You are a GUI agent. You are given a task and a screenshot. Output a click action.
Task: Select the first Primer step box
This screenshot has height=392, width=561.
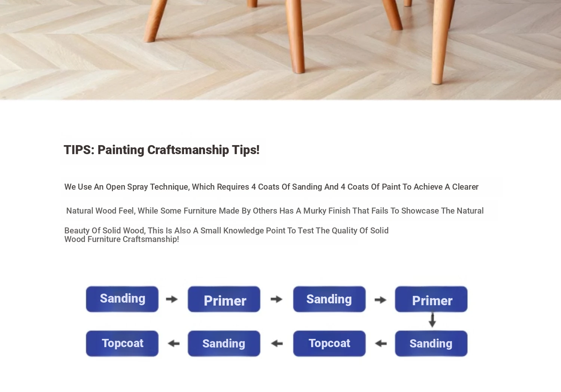(x=224, y=299)
